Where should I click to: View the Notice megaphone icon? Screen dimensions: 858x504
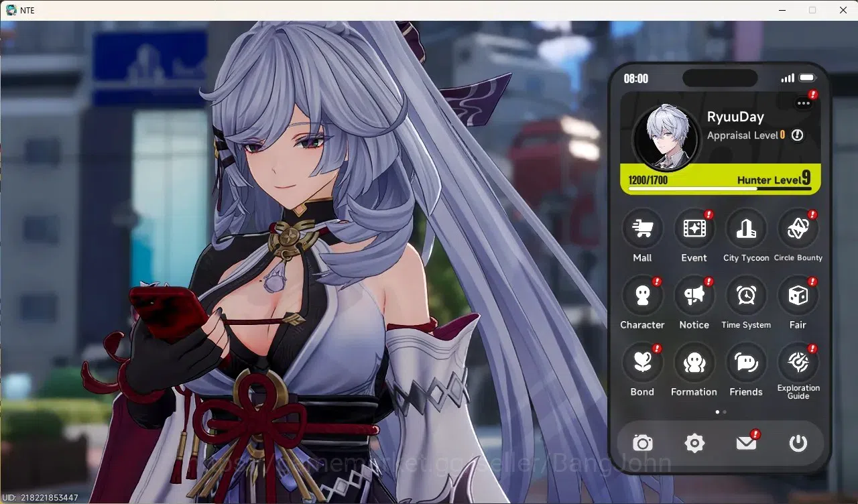694,296
